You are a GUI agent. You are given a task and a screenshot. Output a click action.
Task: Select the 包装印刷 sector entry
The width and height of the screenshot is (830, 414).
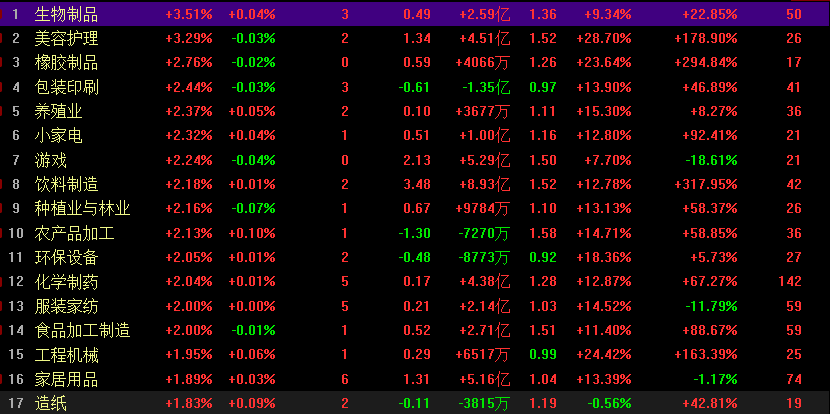pos(66,87)
